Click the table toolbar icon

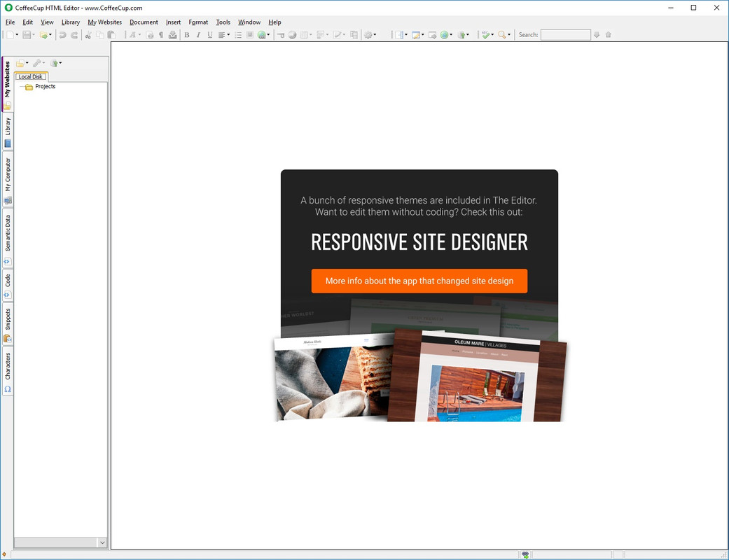304,35
